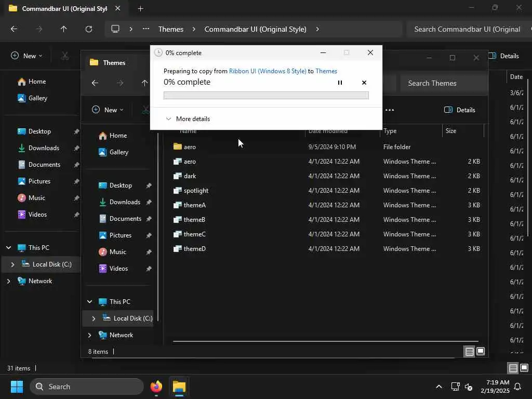Image resolution: width=532 pixels, height=399 pixels.
Task: Pause the copy operation
Action: (340, 83)
